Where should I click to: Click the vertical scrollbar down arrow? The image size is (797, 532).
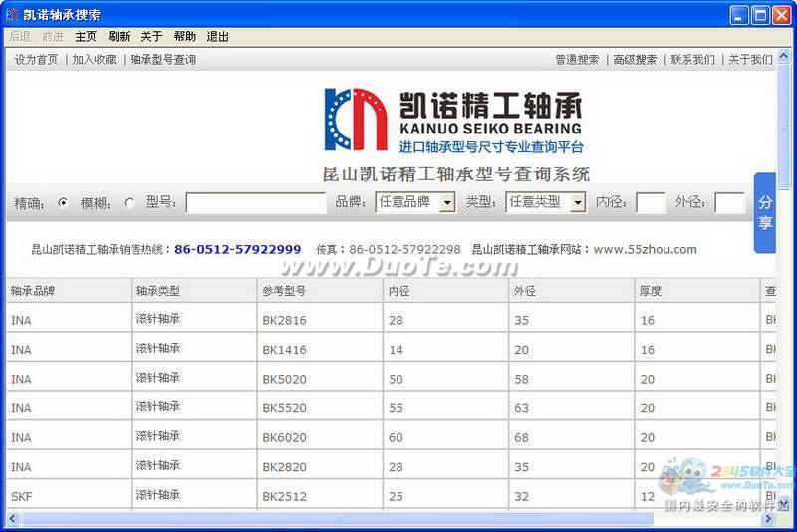point(783,503)
